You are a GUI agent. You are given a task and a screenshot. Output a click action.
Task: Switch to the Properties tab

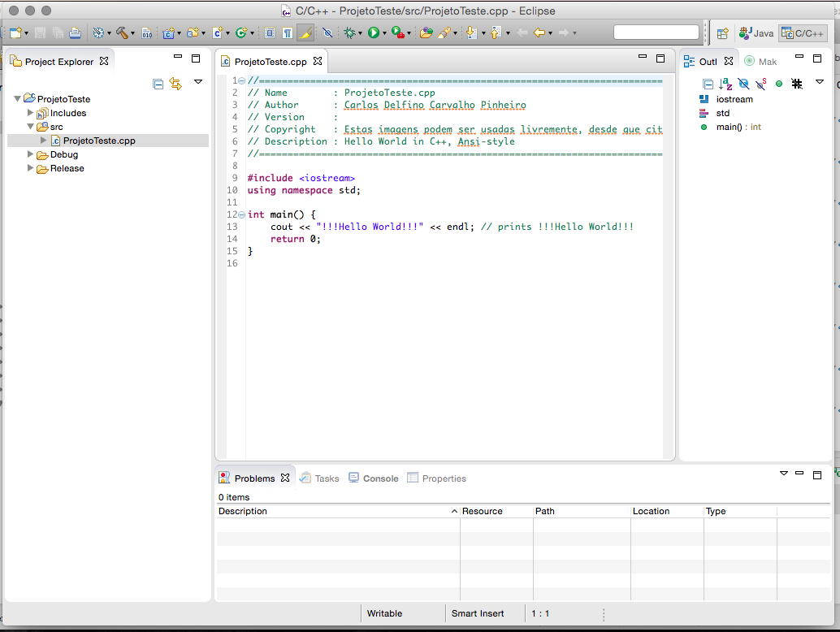[436, 478]
